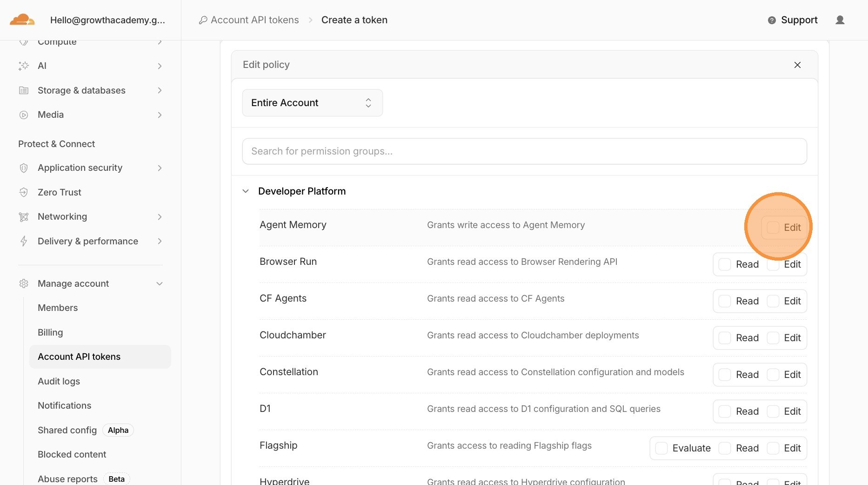Click the Storage & databases icon

click(24, 90)
